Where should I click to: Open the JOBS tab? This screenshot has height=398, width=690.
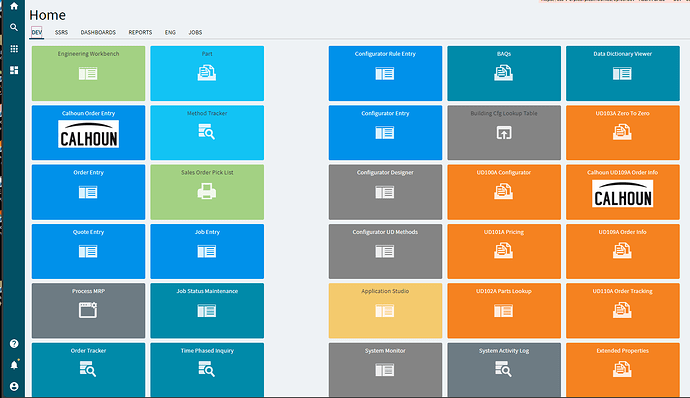(195, 33)
